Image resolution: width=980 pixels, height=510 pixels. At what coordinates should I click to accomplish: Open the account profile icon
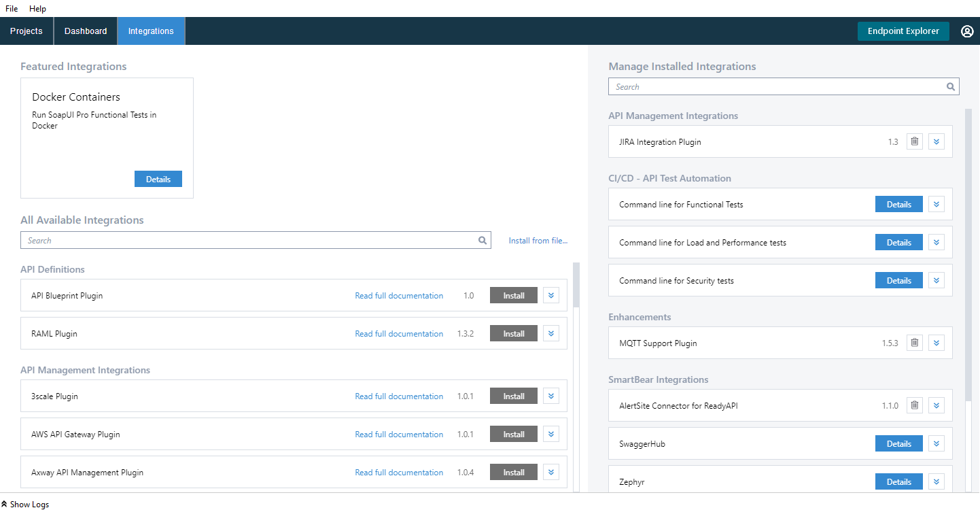click(967, 31)
